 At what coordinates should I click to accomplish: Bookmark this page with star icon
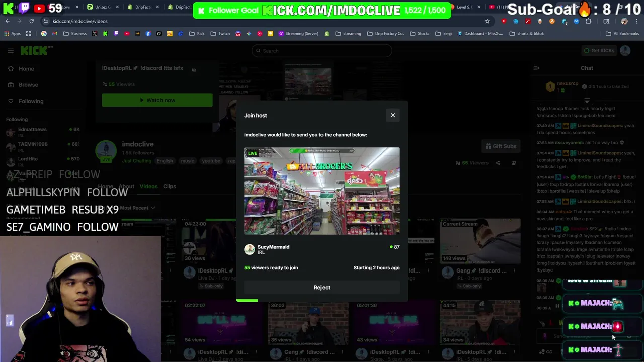487,21
